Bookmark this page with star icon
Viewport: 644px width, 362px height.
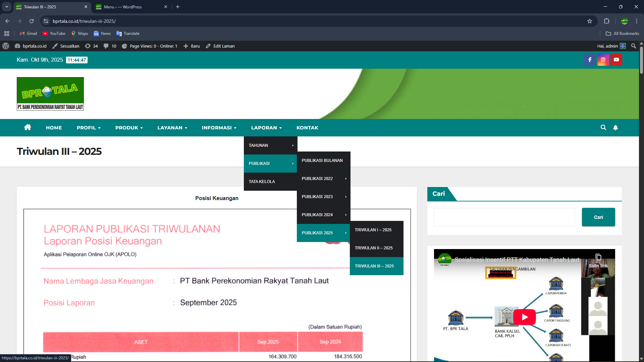coord(590,21)
